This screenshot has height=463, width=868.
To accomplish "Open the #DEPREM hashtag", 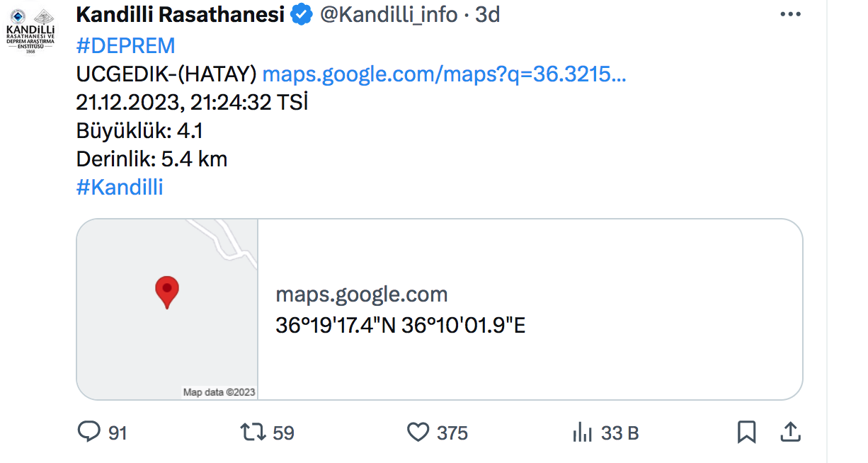I will click(125, 45).
